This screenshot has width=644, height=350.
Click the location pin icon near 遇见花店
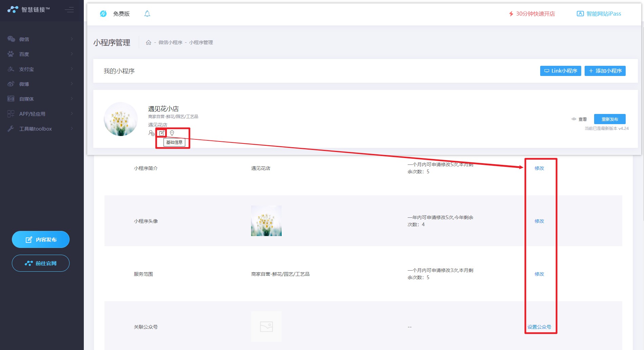click(172, 133)
